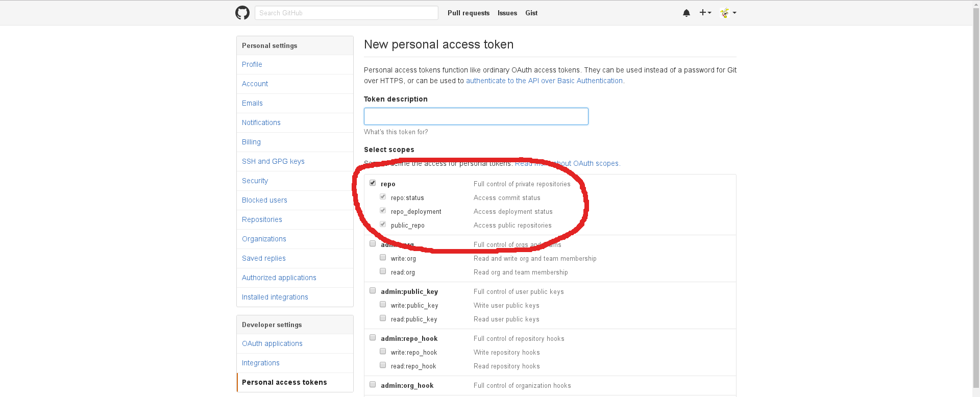
Task: Click 'Full control of private repositories' text
Action: click(522, 184)
